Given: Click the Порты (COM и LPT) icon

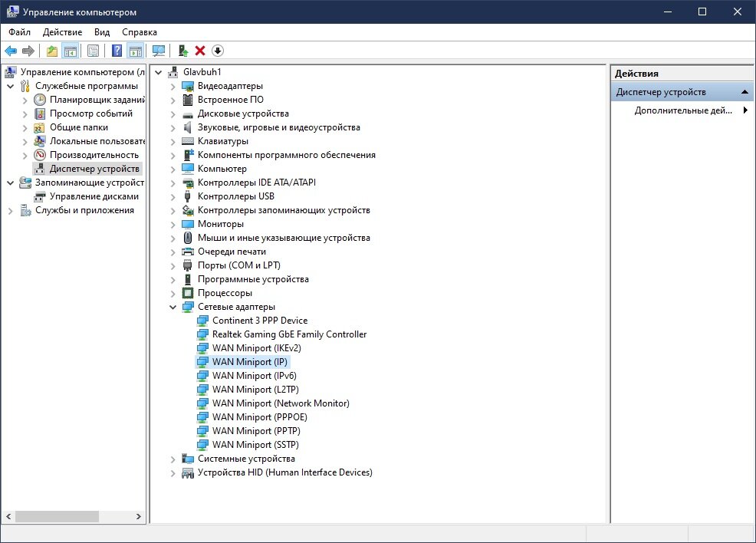Looking at the screenshot, I should 188,265.
